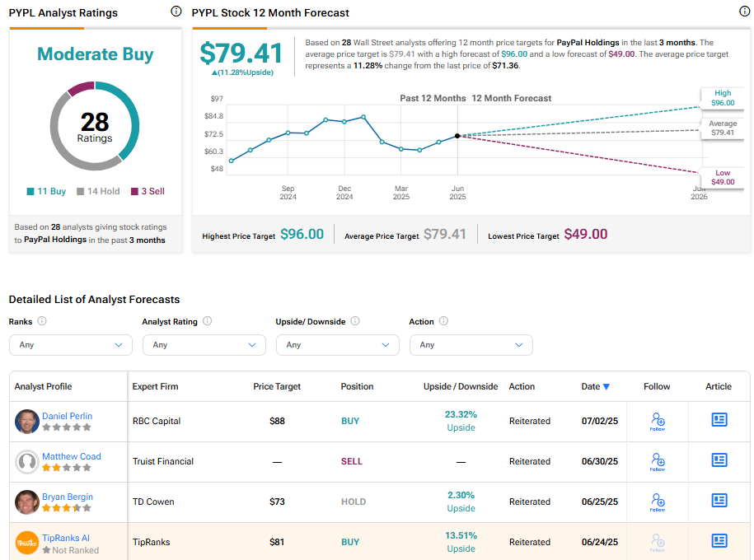The width and height of the screenshot is (754, 560).
Task: Open the Ranks dropdown
Action: (x=70, y=345)
